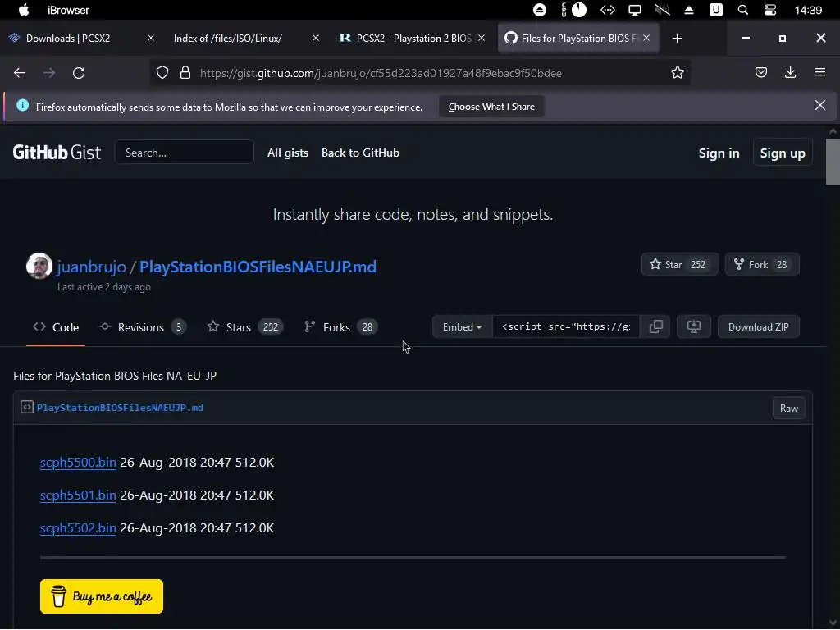This screenshot has height=630, width=840.
Task: Focus the gist Search field
Action: (x=185, y=152)
